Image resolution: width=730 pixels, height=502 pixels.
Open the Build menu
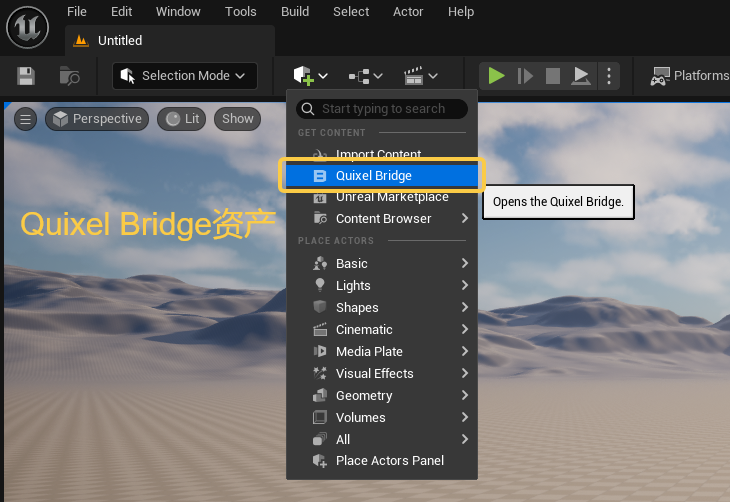tap(295, 11)
